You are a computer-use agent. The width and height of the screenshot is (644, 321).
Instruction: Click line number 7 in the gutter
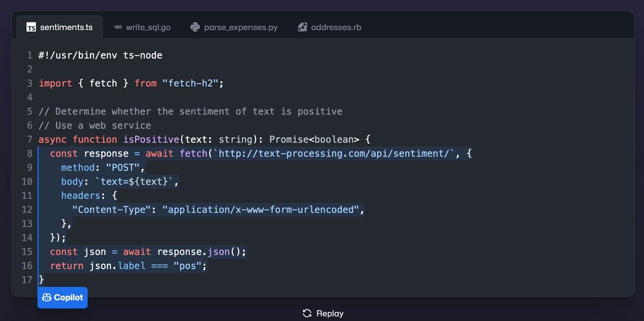click(x=29, y=139)
